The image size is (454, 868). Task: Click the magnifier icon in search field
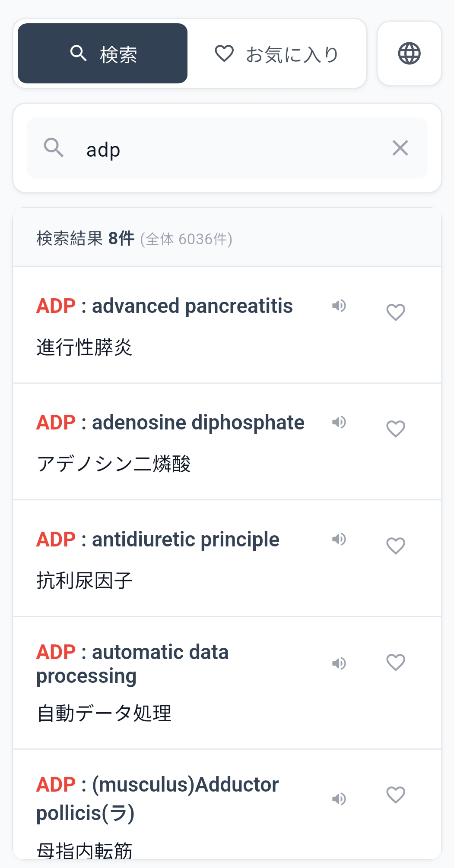tap(54, 148)
